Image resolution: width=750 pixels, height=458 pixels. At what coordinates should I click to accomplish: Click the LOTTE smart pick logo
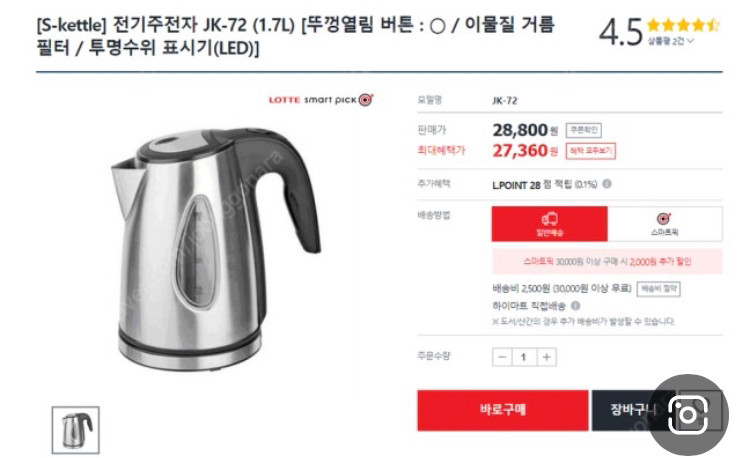click(x=321, y=100)
